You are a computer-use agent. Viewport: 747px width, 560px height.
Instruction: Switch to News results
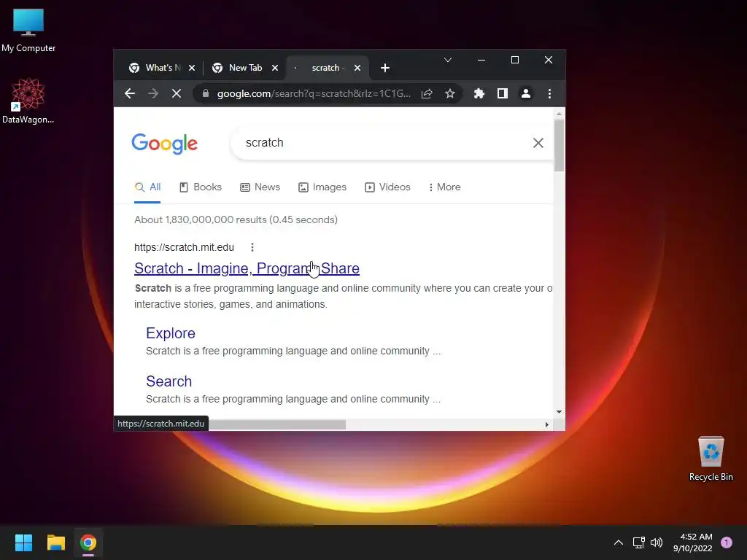pyautogui.click(x=260, y=187)
